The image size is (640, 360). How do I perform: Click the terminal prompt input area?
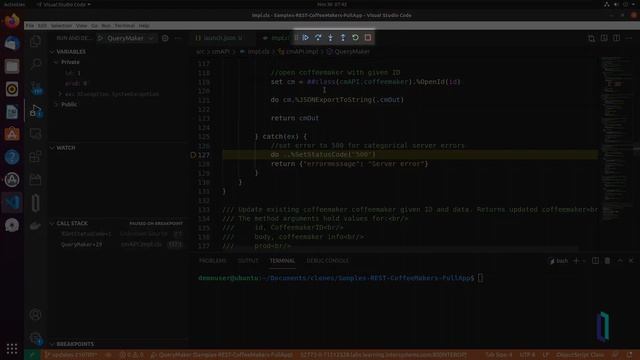pyautogui.click(x=480, y=278)
